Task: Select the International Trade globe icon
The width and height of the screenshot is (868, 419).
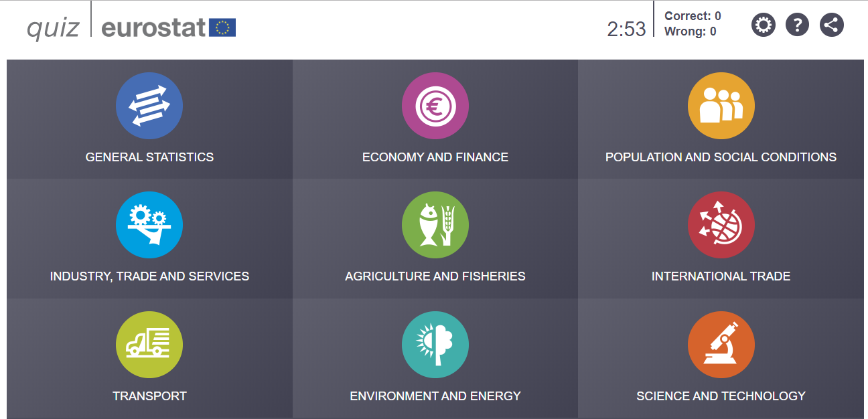Action: coord(721,225)
